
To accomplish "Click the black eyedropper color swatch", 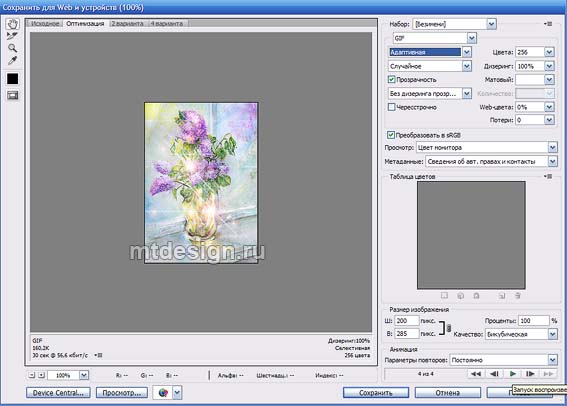I will [13, 78].
